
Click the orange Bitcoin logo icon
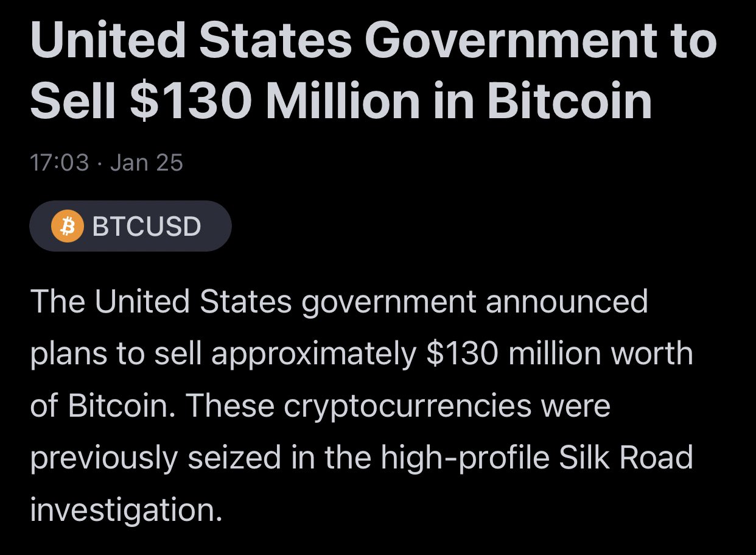67,226
